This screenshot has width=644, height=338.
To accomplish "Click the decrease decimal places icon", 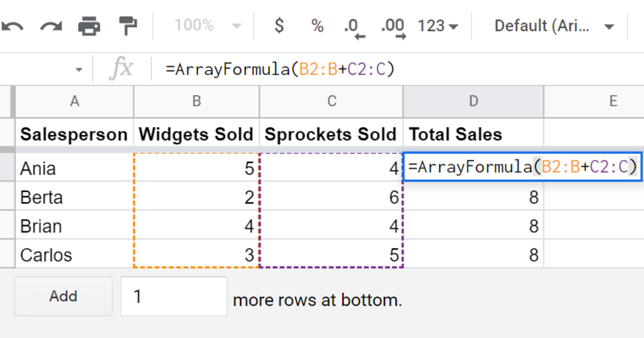I will (354, 27).
